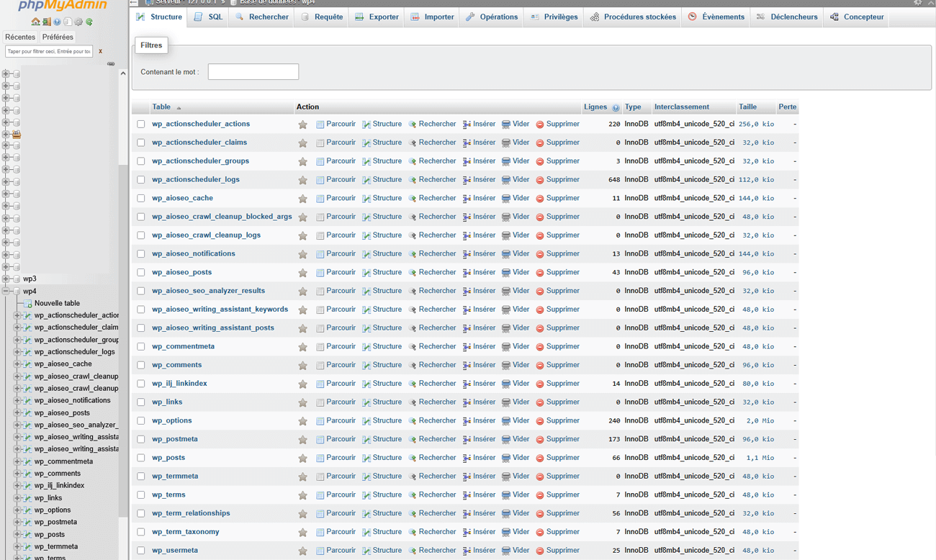936x560 pixels.
Task: Click Rechercher icon for wp_actionscheduler_logs
Action: 413,180
